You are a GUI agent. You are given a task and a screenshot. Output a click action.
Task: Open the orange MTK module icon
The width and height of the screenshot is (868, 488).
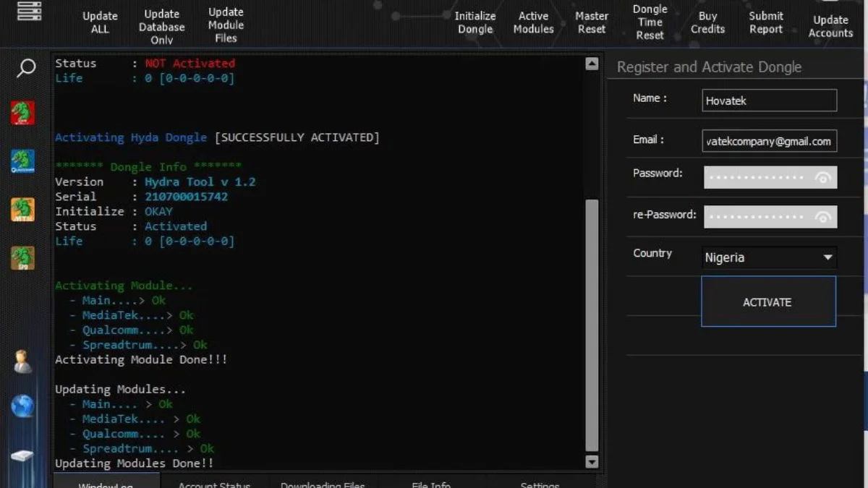[x=22, y=210]
